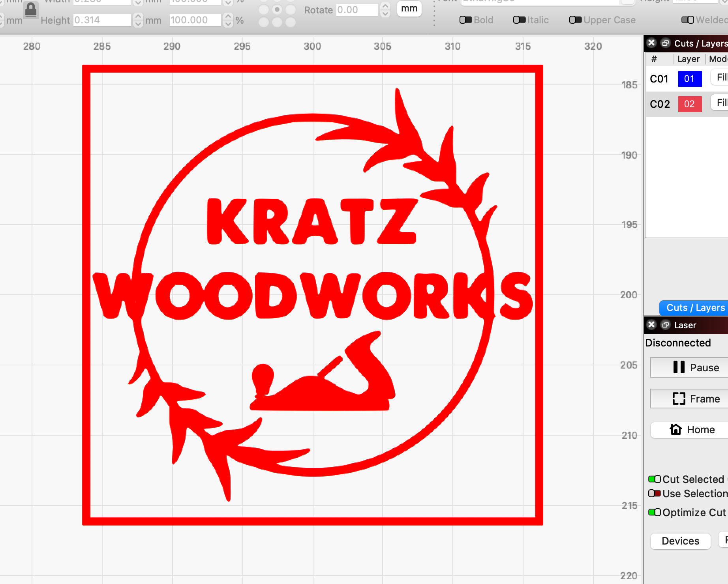The height and width of the screenshot is (584, 728).
Task: Select the red 02 layer swatch
Action: pos(690,104)
